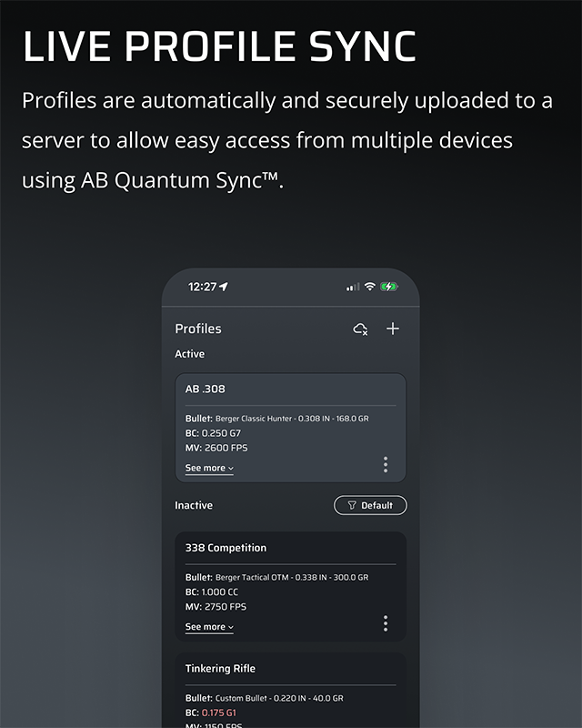
Task: Expand See more on the AB .308 profile
Action: [x=207, y=468]
